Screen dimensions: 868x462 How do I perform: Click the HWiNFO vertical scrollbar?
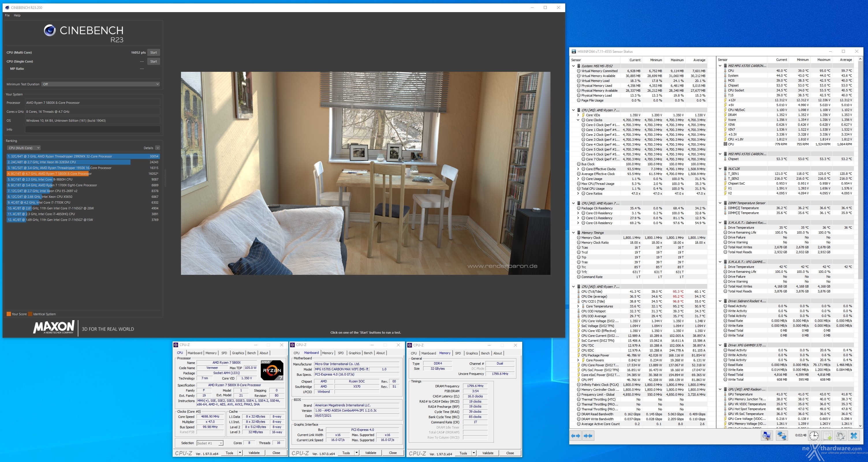coord(860,242)
